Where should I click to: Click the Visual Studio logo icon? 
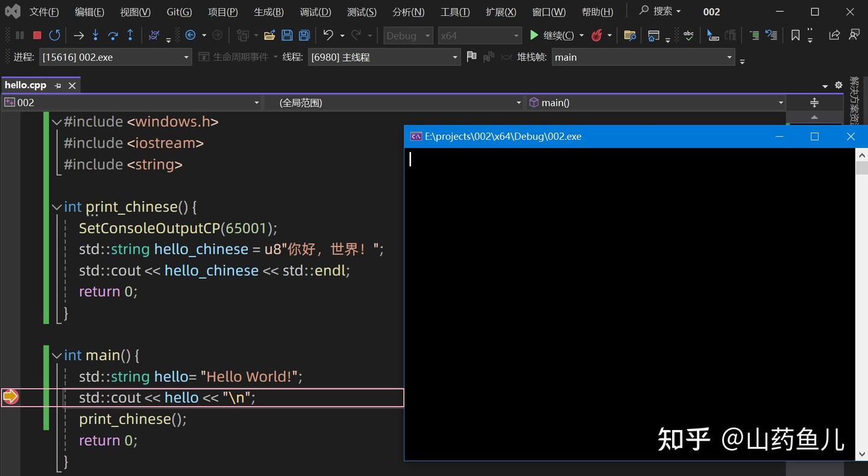pos(13,11)
